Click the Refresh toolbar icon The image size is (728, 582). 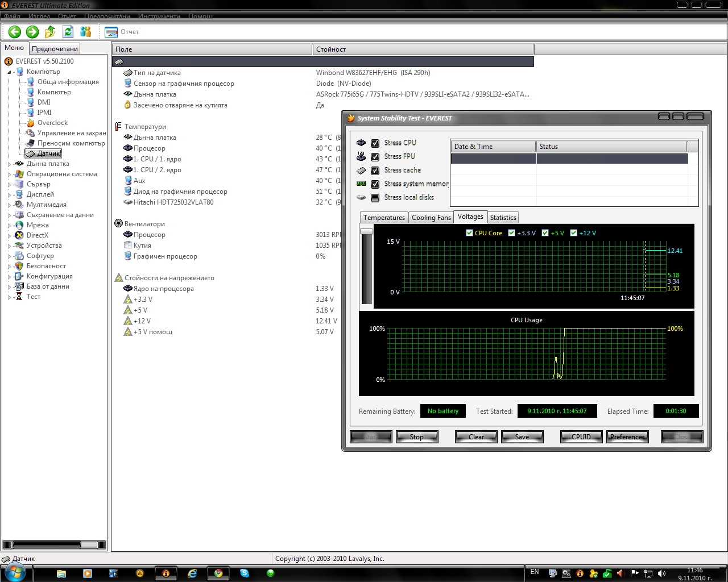coord(68,32)
